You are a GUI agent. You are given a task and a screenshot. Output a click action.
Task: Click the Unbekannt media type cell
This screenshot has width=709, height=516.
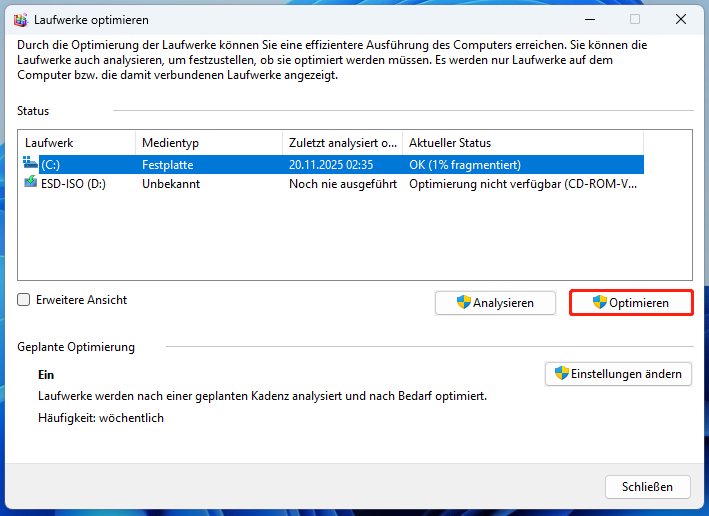coord(171,184)
